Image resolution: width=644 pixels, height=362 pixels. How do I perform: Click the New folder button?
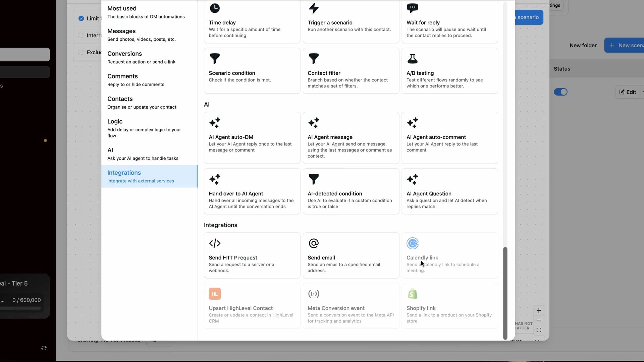(583, 45)
